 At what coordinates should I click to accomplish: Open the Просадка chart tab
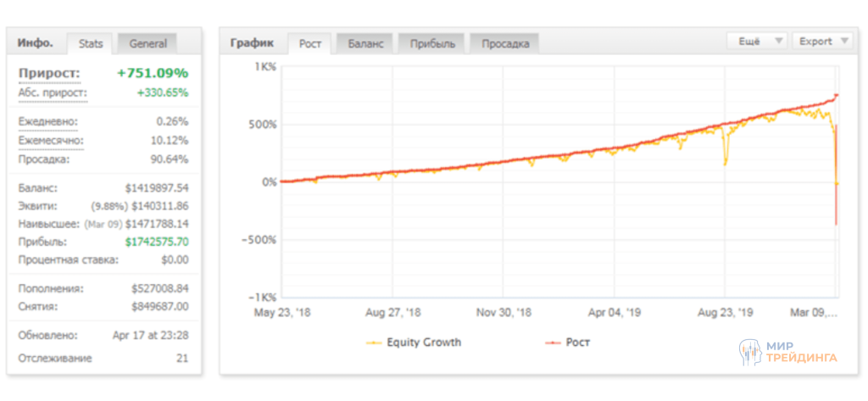click(504, 43)
